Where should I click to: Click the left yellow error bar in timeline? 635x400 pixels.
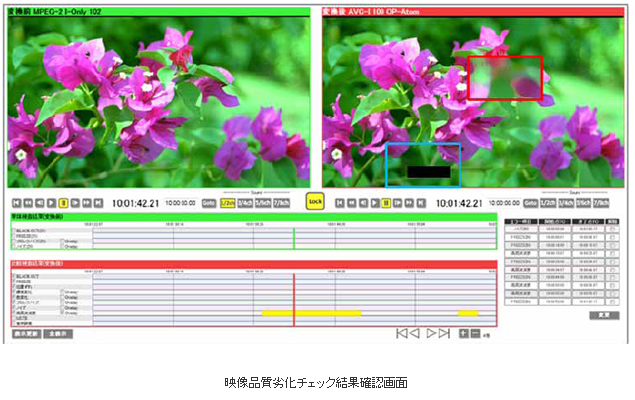pos(310,313)
